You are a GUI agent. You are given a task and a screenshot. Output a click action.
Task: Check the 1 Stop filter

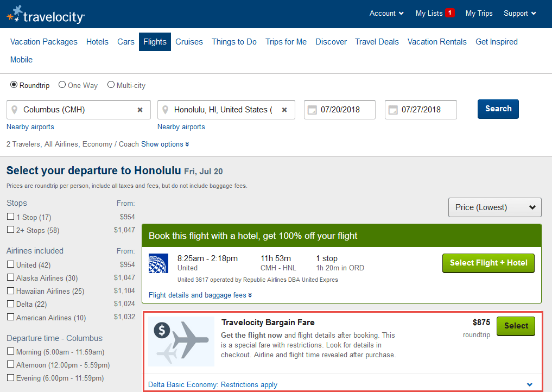pos(10,217)
